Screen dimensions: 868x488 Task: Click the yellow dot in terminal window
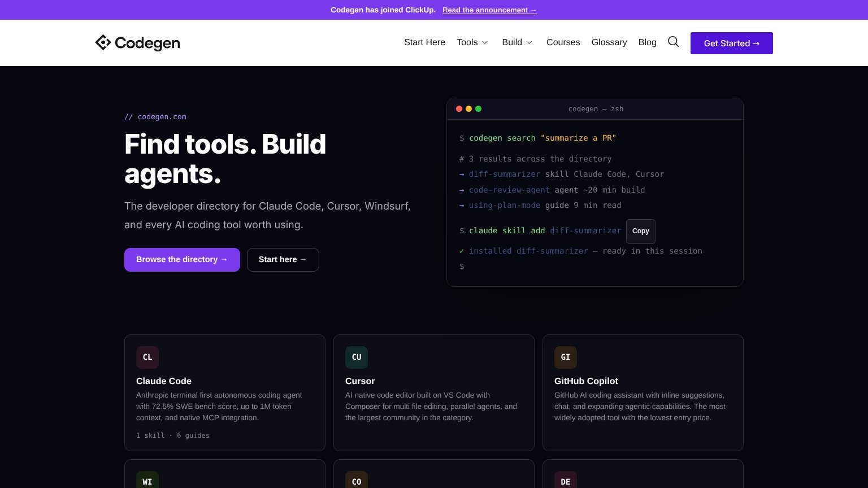tap(468, 109)
